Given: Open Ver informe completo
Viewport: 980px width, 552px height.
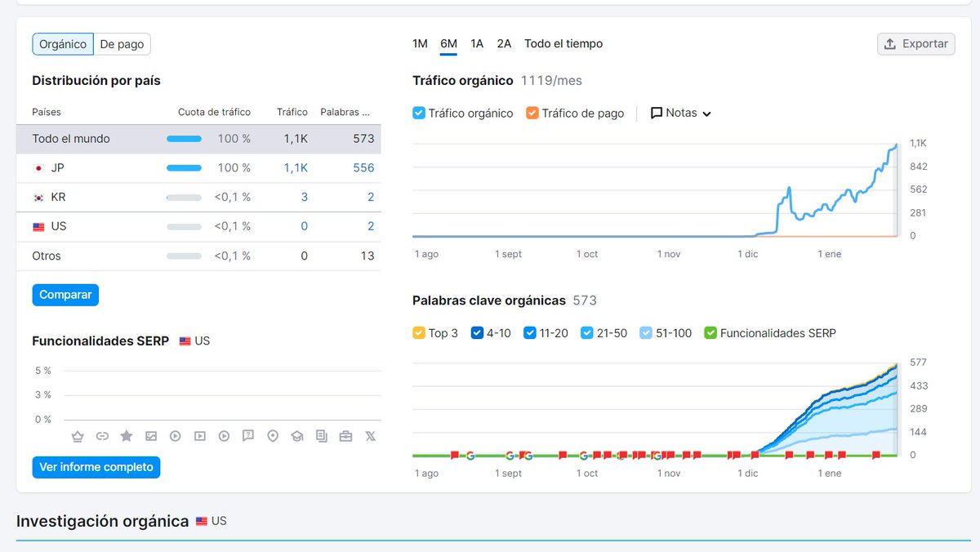Looking at the screenshot, I should click(96, 467).
